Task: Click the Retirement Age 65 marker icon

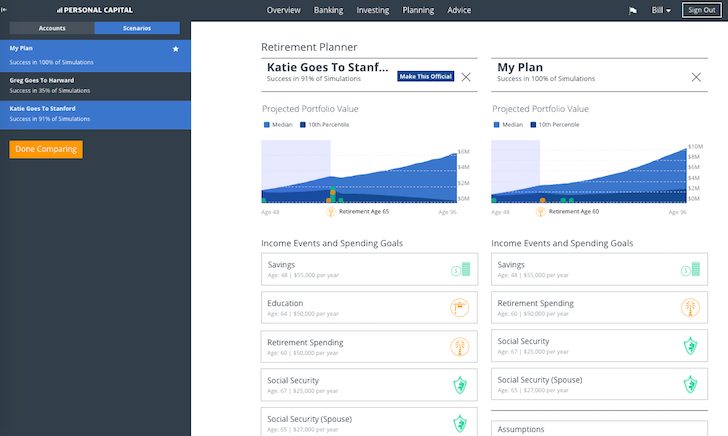Action: [x=331, y=212]
